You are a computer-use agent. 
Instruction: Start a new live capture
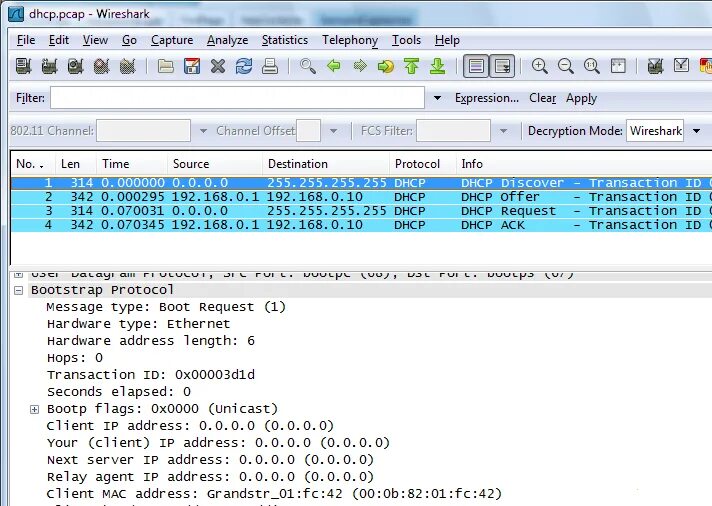[75, 66]
